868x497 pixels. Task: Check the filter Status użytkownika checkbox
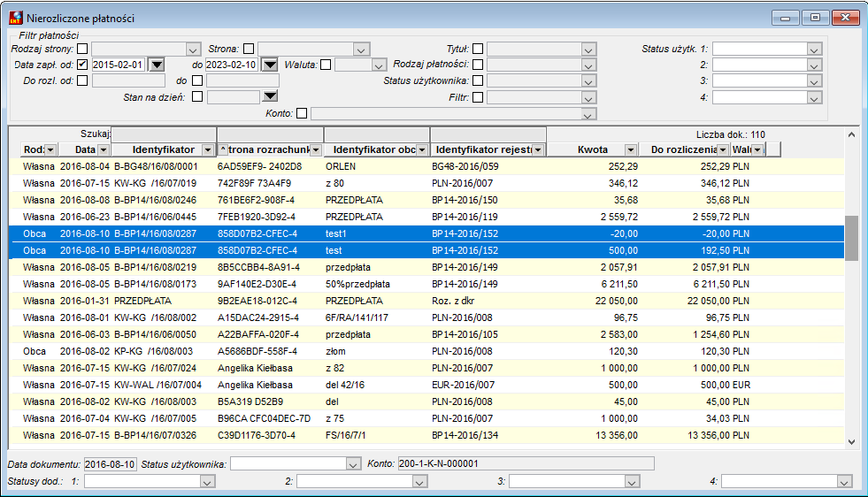(x=478, y=80)
